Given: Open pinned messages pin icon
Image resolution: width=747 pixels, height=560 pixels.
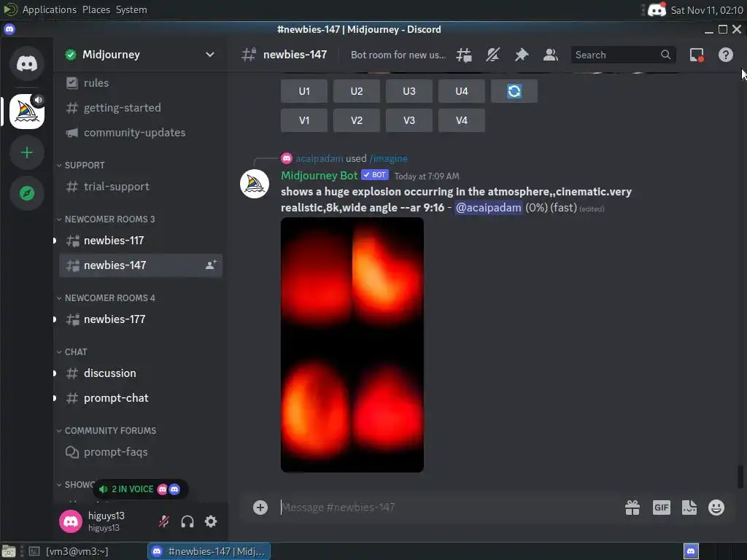Looking at the screenshot, I should [x=522, y=55].
